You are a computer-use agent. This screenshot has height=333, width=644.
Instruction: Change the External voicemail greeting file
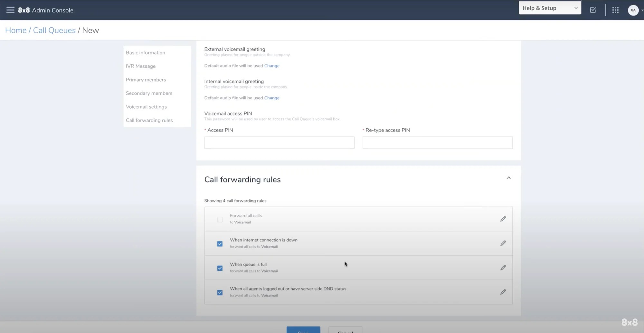[272, 66]
